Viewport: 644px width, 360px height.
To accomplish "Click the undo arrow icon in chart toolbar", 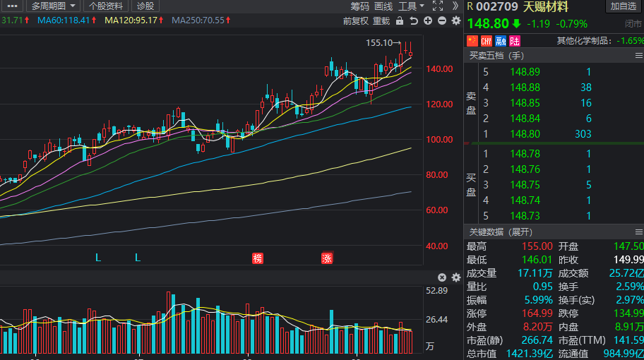I will tap(414, 20).
